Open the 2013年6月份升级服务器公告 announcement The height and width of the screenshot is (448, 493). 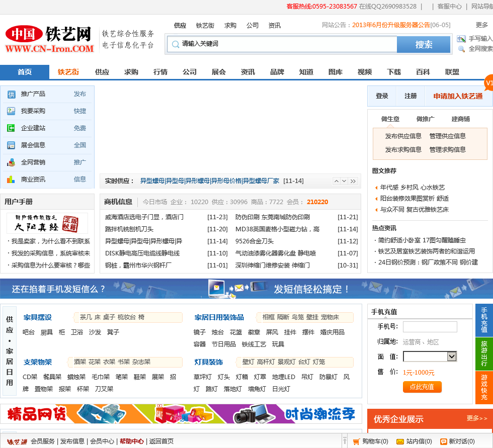click(x=391, y=25)
